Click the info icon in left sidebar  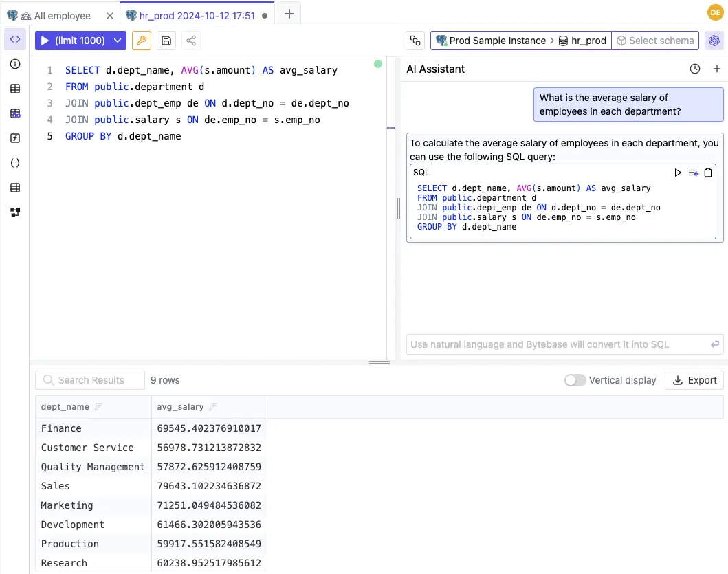[x=14, y=64]
